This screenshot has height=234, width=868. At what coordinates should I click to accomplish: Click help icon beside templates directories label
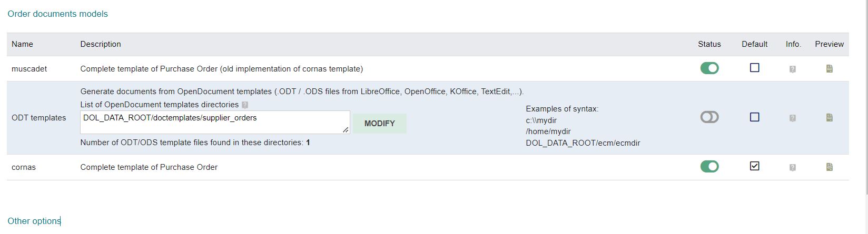coord(244,105)
